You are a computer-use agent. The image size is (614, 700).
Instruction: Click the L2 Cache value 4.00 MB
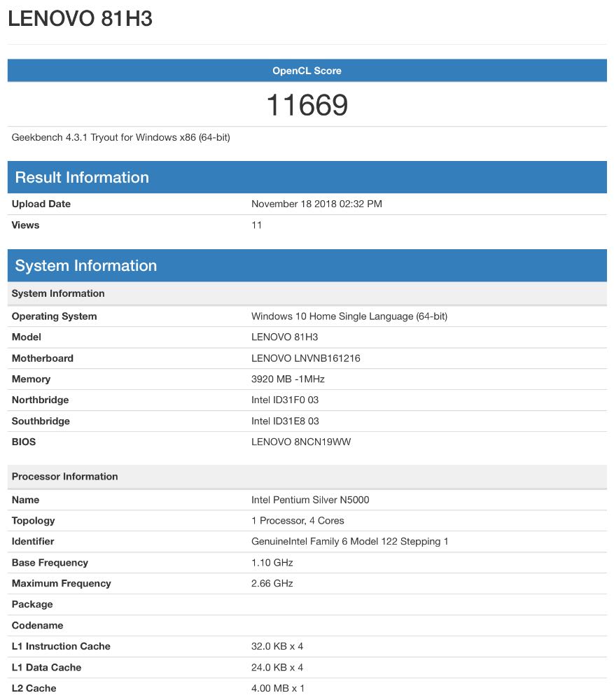point(277,688)
